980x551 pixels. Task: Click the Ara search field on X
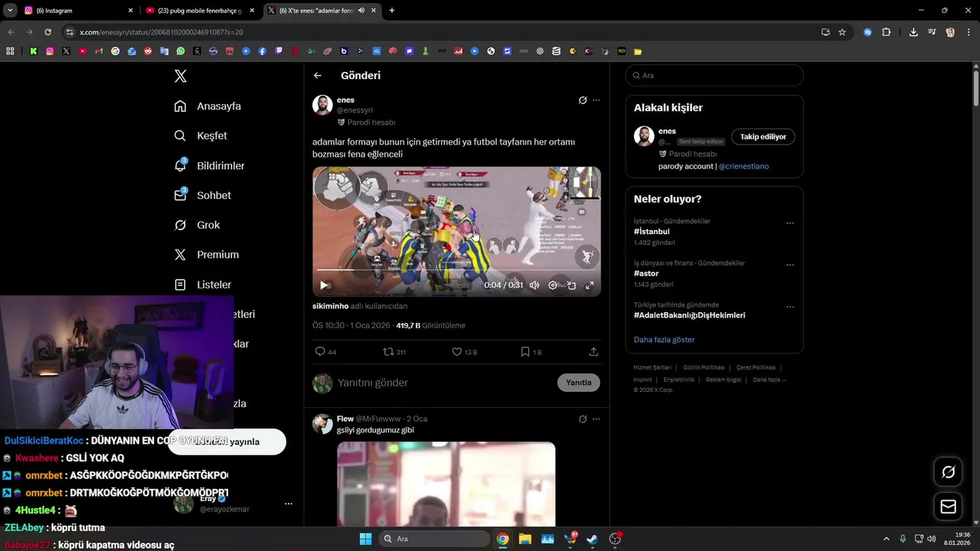[714, 76]
